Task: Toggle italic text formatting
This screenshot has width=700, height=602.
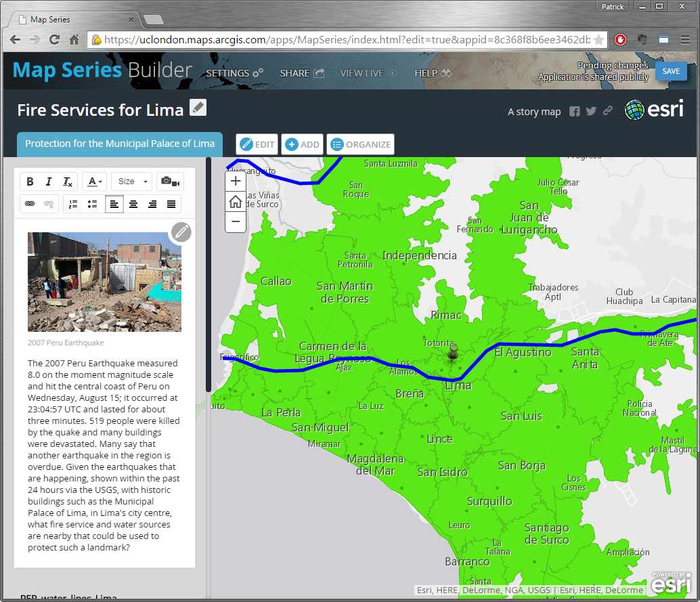Action: point(49,181)
